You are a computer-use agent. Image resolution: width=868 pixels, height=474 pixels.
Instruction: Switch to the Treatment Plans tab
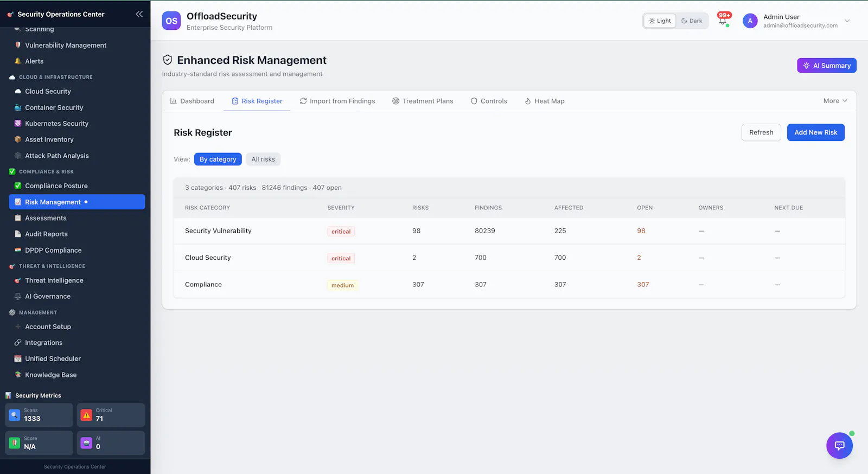click(x=423, y=101)
